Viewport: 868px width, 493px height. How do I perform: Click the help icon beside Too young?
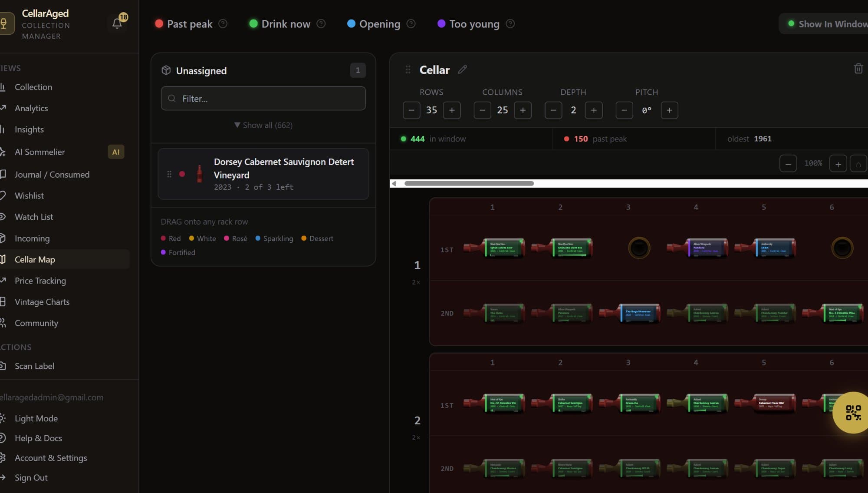pos(510,24)
